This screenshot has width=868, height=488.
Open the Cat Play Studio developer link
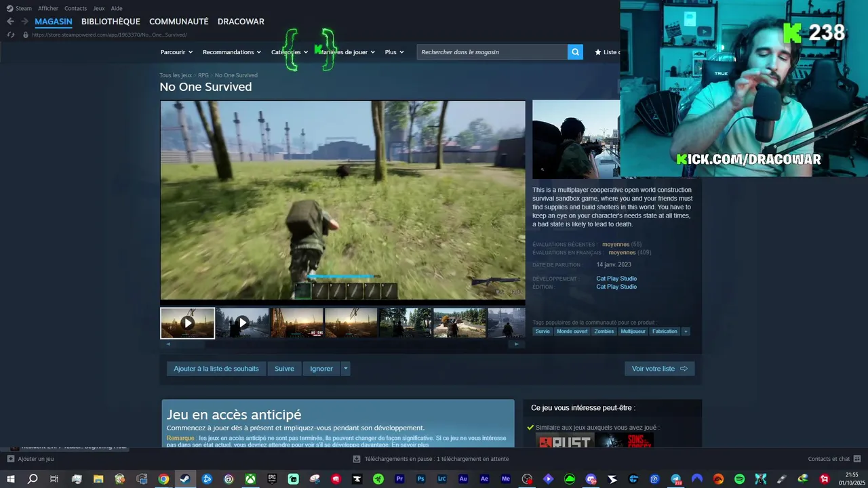click(616, 279)
